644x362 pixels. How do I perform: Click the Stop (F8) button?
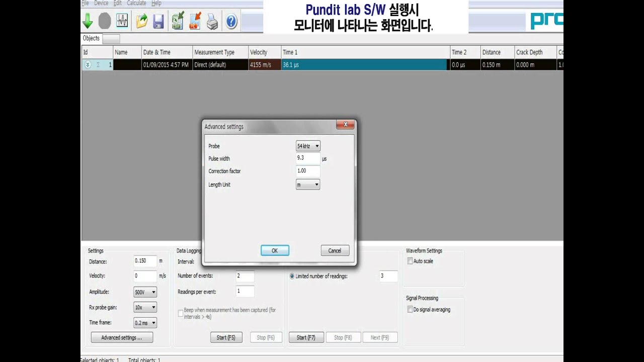tap(343, 338)
